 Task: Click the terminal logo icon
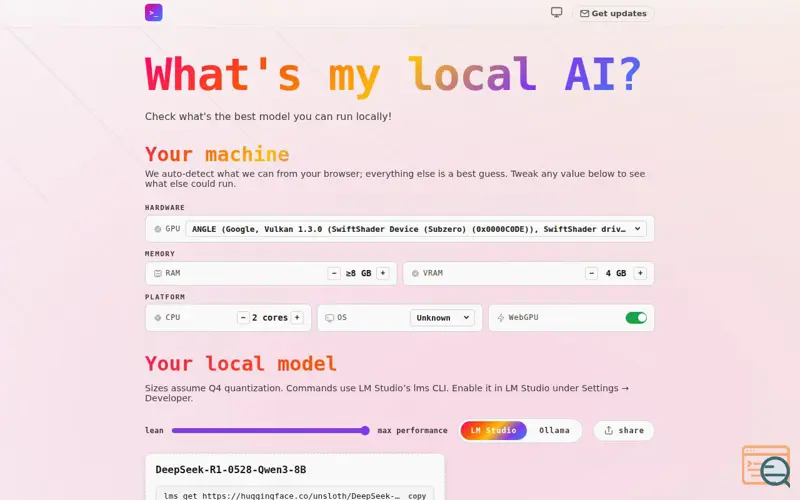pyautogui.click(x=154, y=13)
